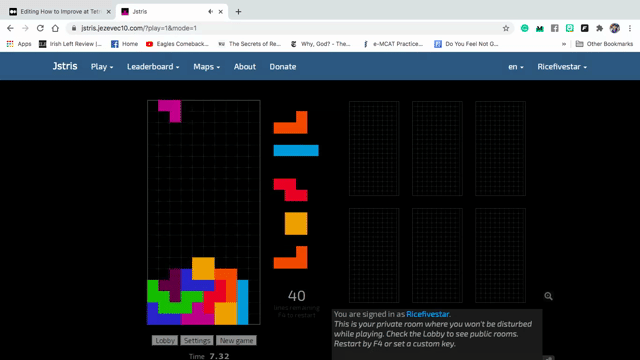Open the Apps grid bookmark
640x360 pixels.
[19, 44]
